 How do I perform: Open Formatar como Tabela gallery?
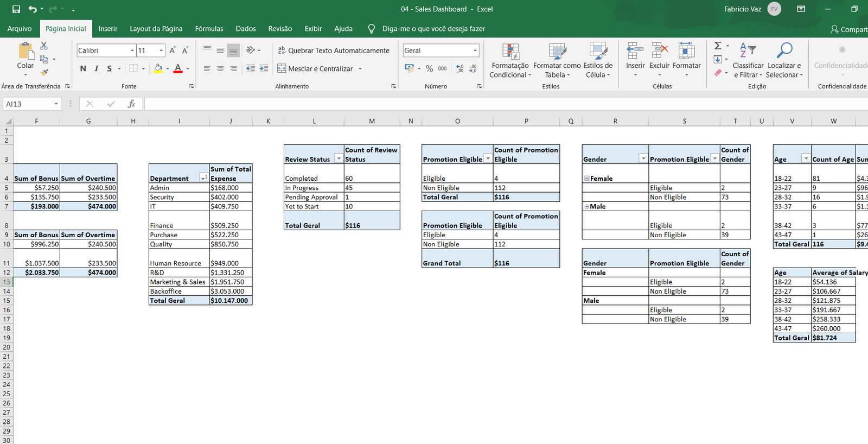[557, 60]
